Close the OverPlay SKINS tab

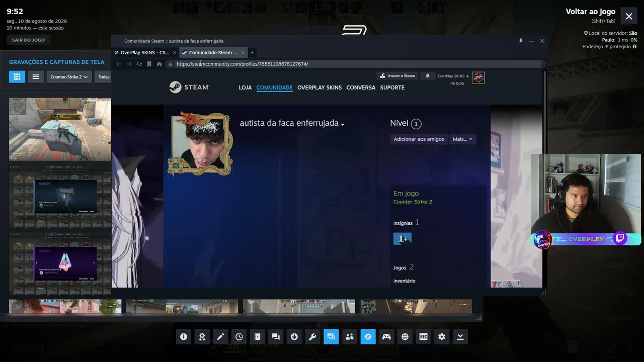174,52
